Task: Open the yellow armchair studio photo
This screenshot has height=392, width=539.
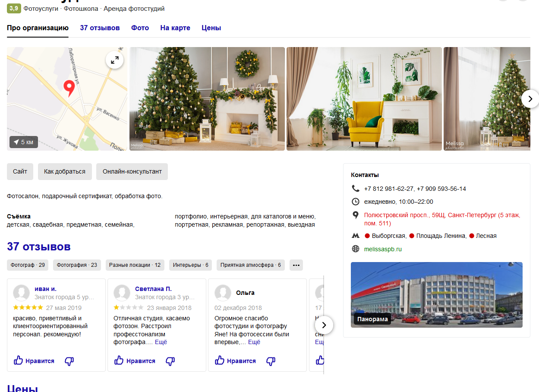Action: point(364,99)
